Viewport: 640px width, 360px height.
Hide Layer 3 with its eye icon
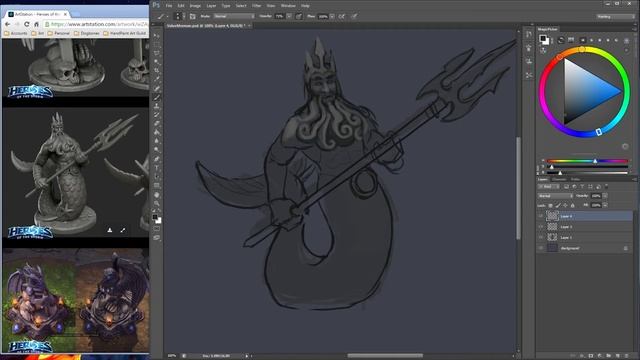pos(541,227)
